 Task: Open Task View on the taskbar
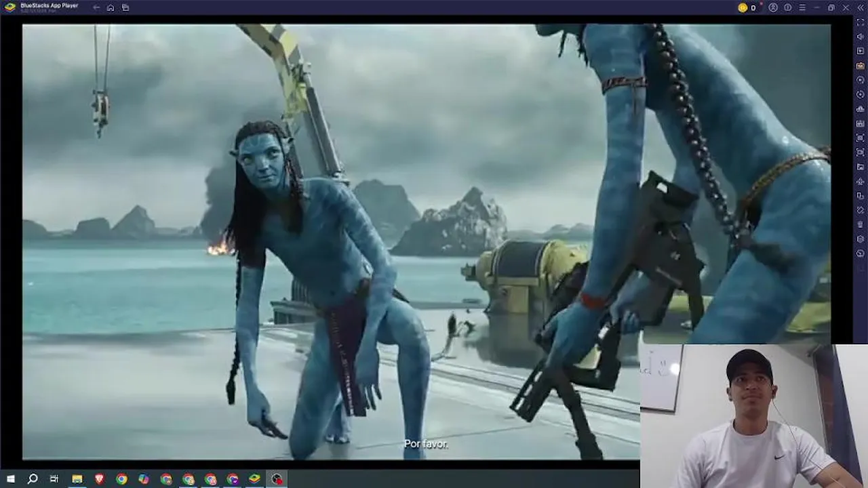click(54, 479)
